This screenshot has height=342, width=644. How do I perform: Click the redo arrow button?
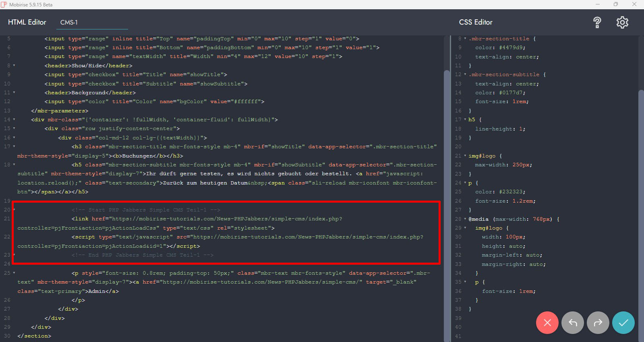tap(598, 323)
